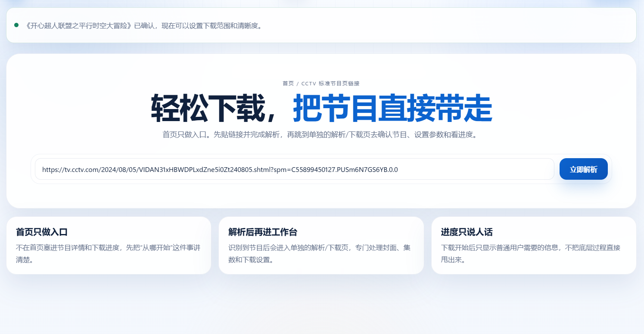Click the 下载开始后只显示普通用户需要的信息 description
This screenshot has height=334, width=644.
point(531,248)
